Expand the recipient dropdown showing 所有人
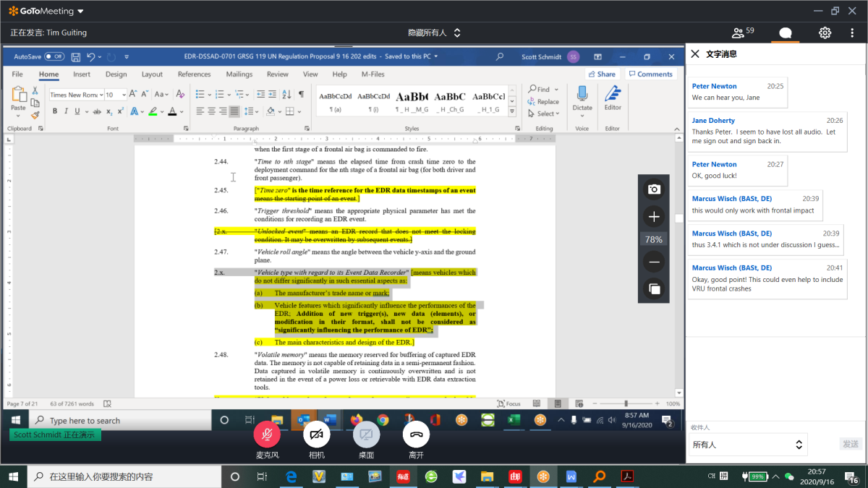This screenshot has height=488, width=868. pyautogui.click(x=747, y=445)
